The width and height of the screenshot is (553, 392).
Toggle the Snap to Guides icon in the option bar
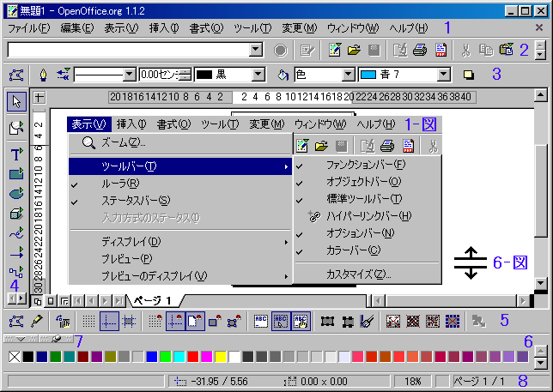click(175, 321)
